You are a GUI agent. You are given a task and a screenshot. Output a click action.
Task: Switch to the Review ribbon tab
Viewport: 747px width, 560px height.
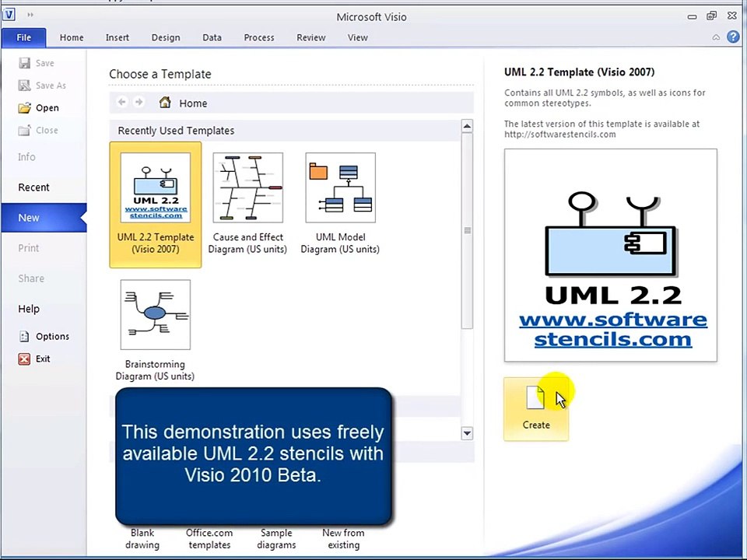[x=311, y=37]
